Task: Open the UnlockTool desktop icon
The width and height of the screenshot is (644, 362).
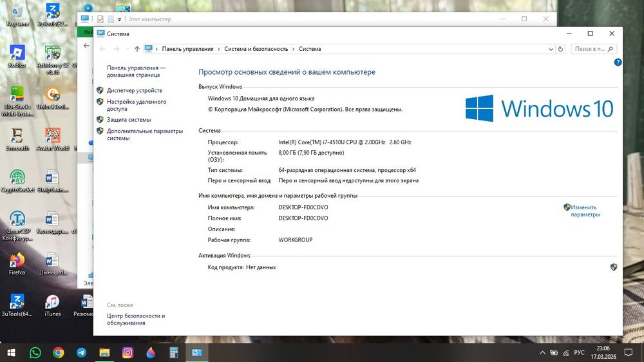Action: point(53,98)
